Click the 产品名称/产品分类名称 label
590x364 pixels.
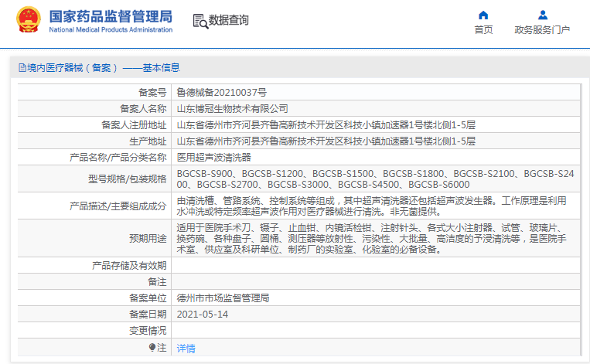(x=118, y=157)
